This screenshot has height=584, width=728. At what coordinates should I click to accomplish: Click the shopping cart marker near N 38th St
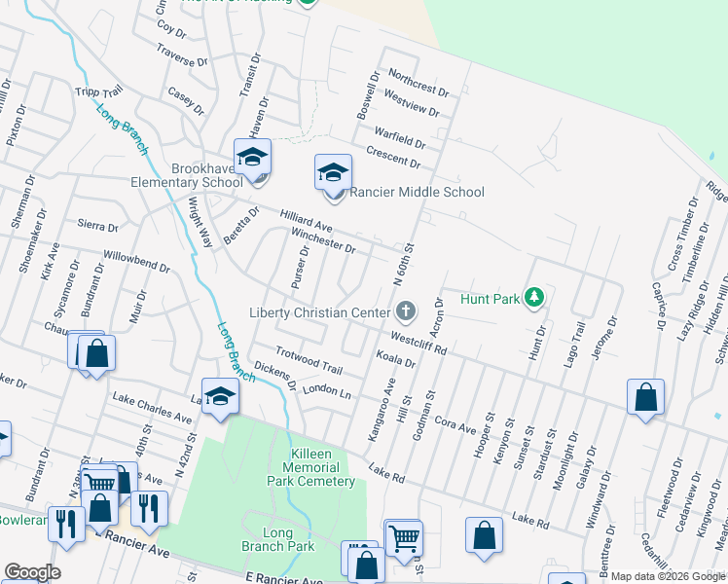tap(99, 483)
